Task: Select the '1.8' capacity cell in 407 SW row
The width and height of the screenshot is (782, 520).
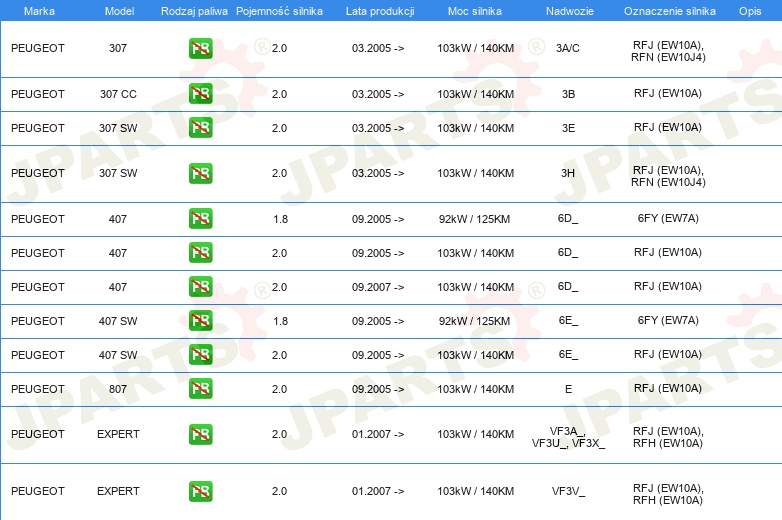Action: tap(281, 321)
